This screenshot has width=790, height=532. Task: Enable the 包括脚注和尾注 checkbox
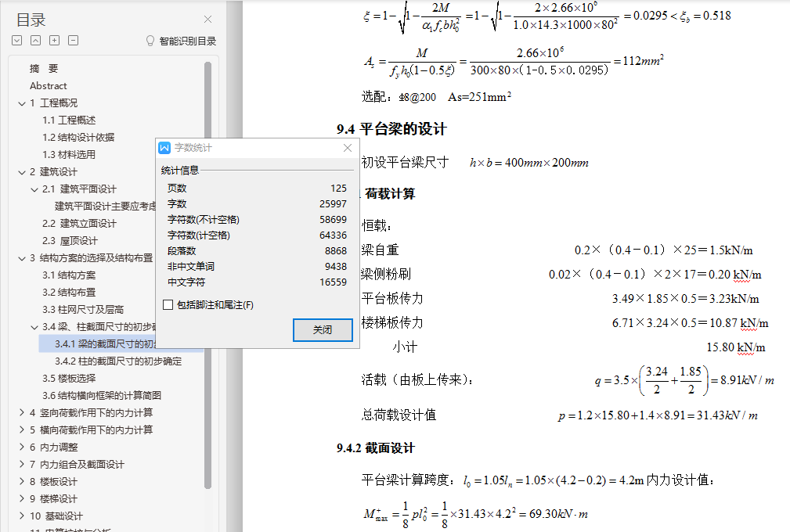point(168,304)
